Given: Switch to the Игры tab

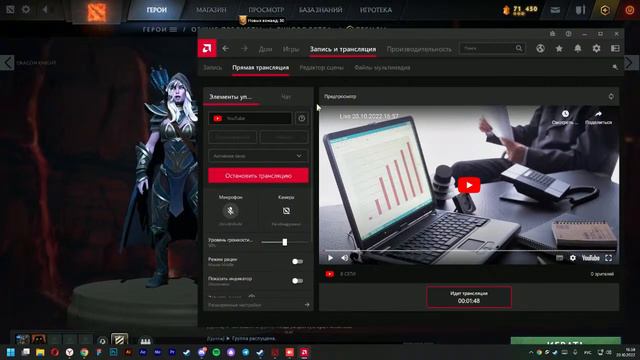Looking at the screenshot, I should click(291, 49).
